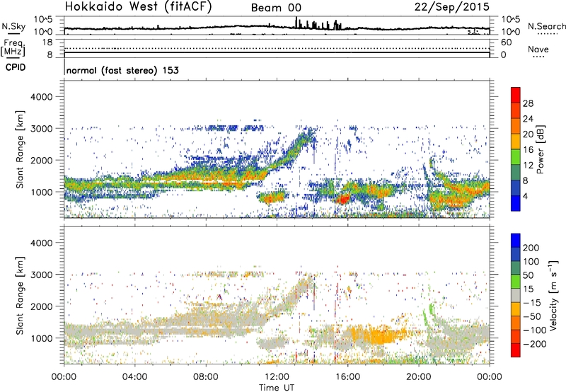Viewport: 566px width, 392px height.
Task: Click the "16" value on the power colorbar
Action: [528, 150]
